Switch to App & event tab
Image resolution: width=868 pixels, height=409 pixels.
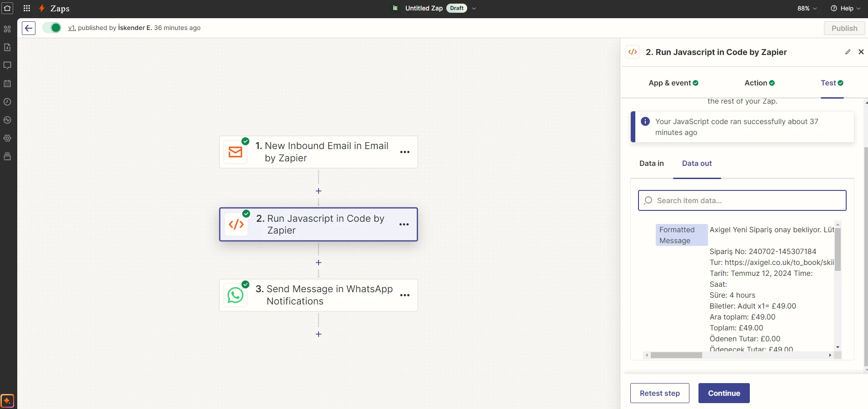tap(673, 83)
